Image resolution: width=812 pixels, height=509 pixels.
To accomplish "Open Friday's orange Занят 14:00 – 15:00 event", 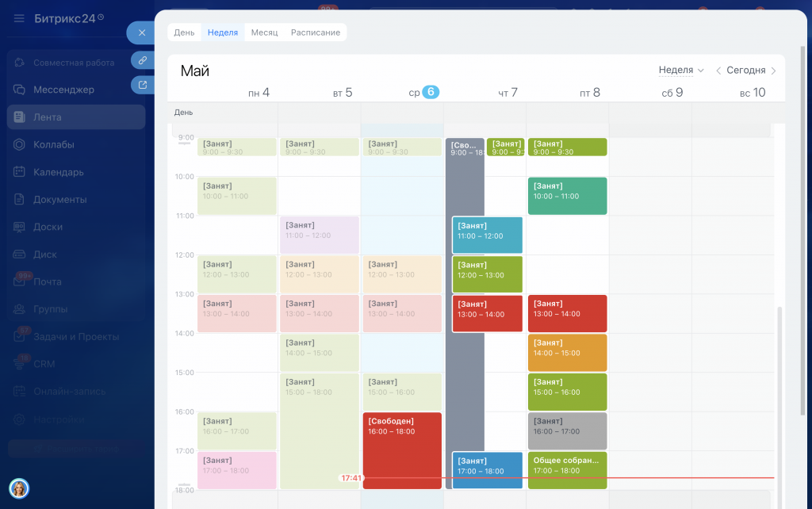I will pos(568,353).
